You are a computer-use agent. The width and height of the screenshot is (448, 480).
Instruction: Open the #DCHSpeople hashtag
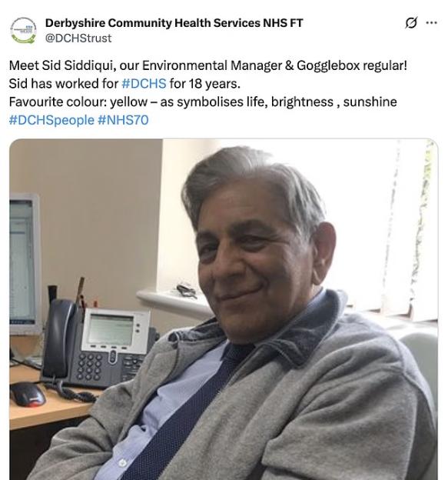pos(51,120)
